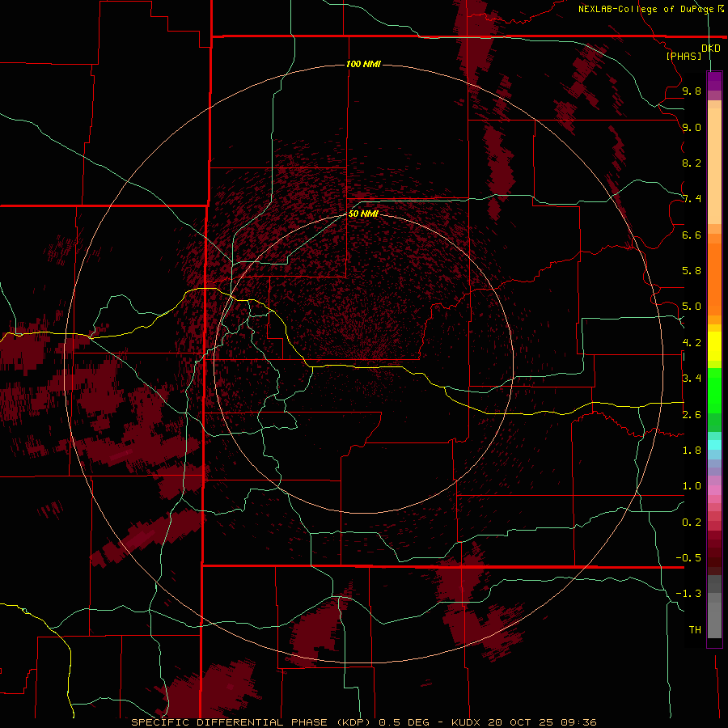Pick the yellow segment of the color bar
The image size is (728, 728).
click(714, 346)
